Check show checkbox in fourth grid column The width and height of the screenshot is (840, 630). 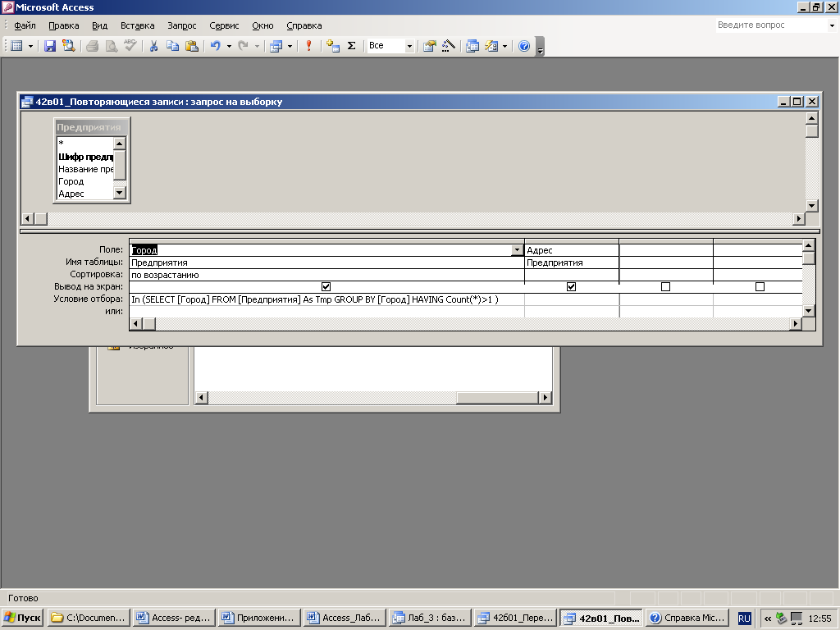coord(760,287)
